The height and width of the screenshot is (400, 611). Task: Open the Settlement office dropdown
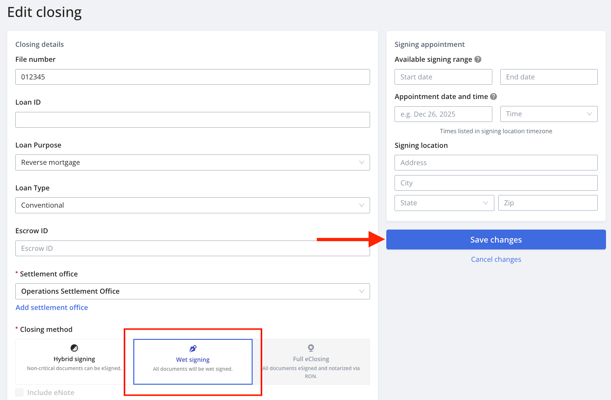[192, 291]
